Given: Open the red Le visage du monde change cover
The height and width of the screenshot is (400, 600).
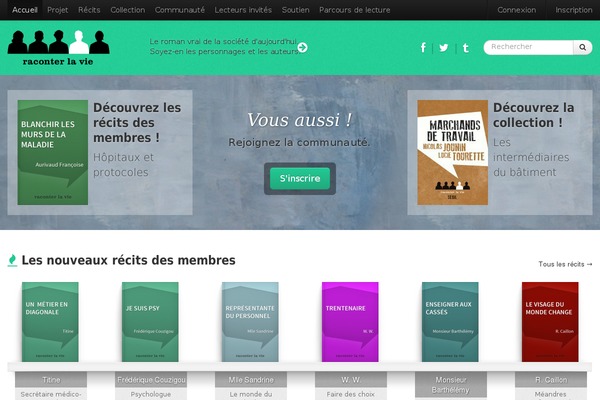Looking at the screenshot, I should (550, 322).
